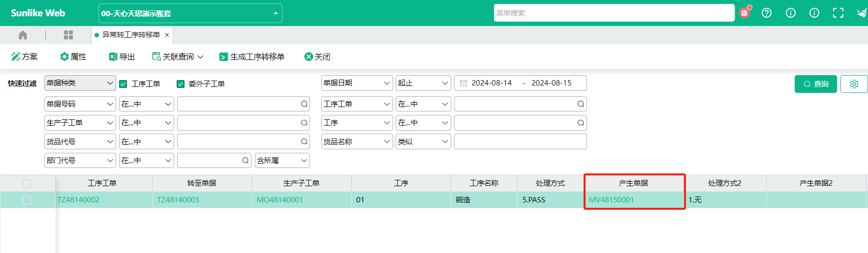Image resolution: width=868 pixels, height=253 pixels.
Task: Open 方案 from the toolbar
Action: (x=25, y=56)
